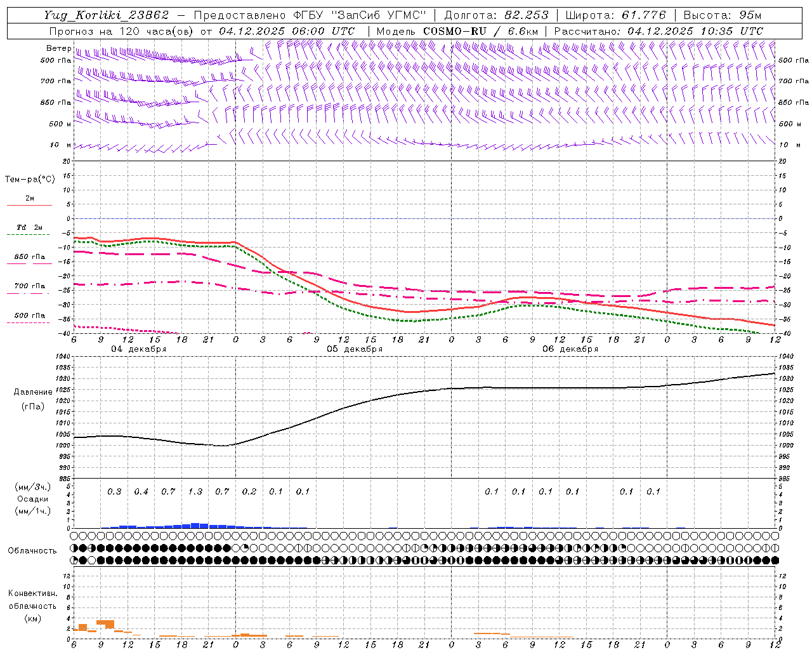
Task: Click the Конвективн. облачность panel label
Action: [x=32, y=606]
